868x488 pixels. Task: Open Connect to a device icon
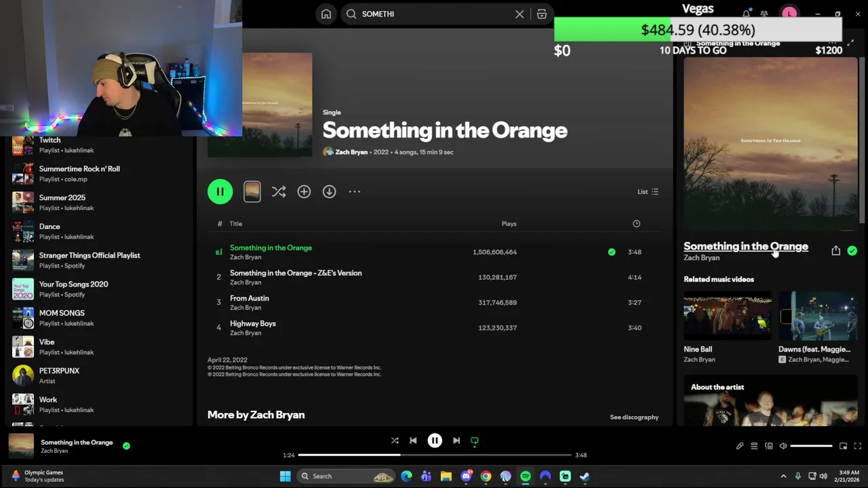[768, 446]
